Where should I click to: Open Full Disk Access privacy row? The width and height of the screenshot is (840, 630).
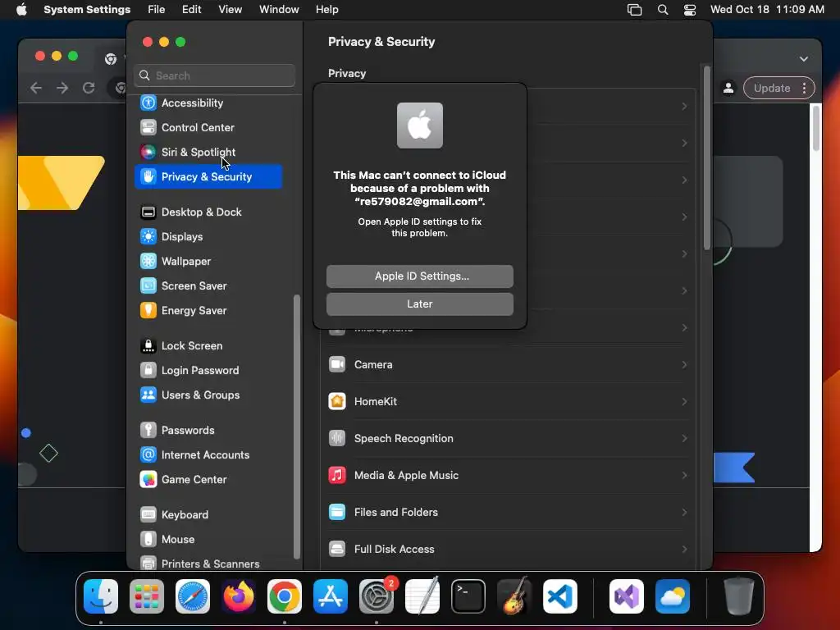[508, 550]
